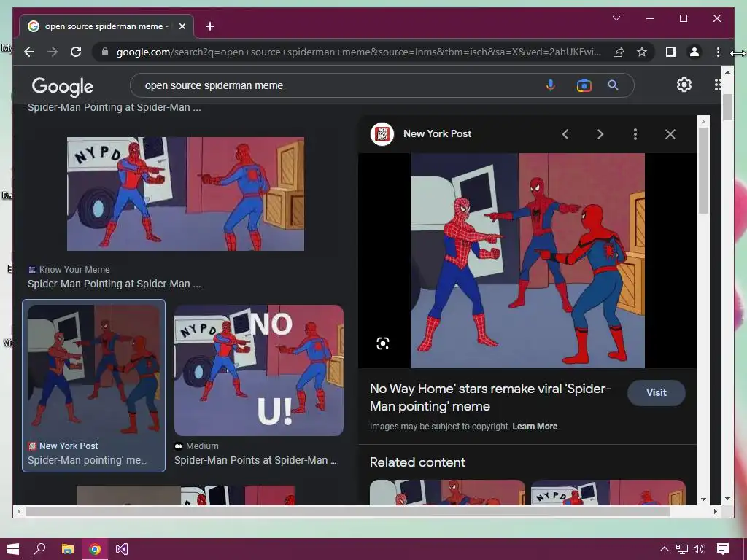Open the network tray icon
Screen dimensions: 747x560
click(x=682, y=549)
